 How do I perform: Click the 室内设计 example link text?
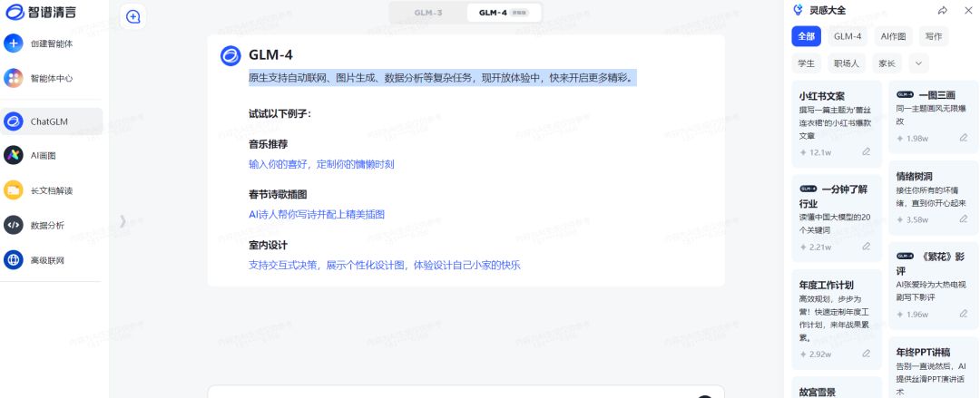385,265
